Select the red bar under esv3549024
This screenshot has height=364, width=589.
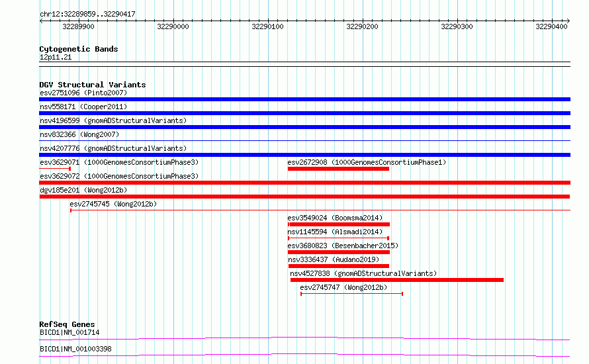339,224
